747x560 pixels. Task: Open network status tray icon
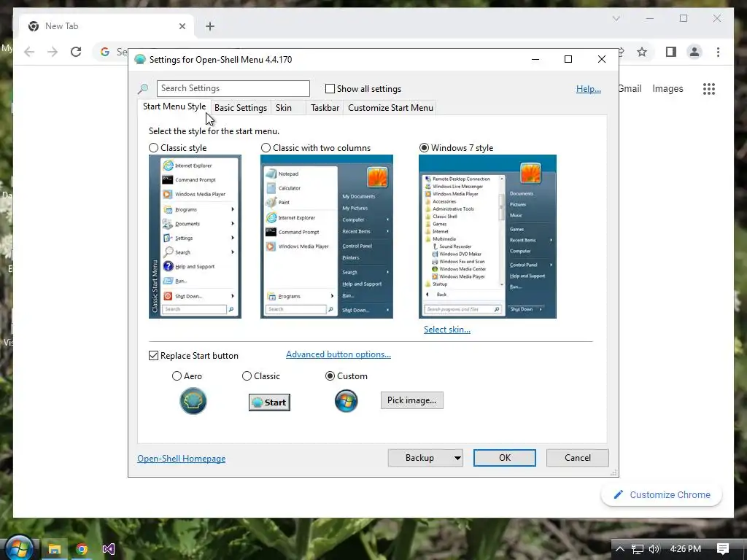(x=637, y=549)
